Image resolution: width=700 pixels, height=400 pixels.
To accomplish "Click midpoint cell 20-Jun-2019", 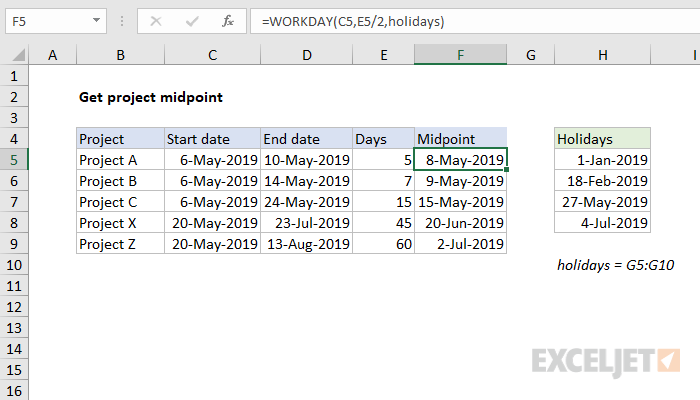I will pos(461,223).
